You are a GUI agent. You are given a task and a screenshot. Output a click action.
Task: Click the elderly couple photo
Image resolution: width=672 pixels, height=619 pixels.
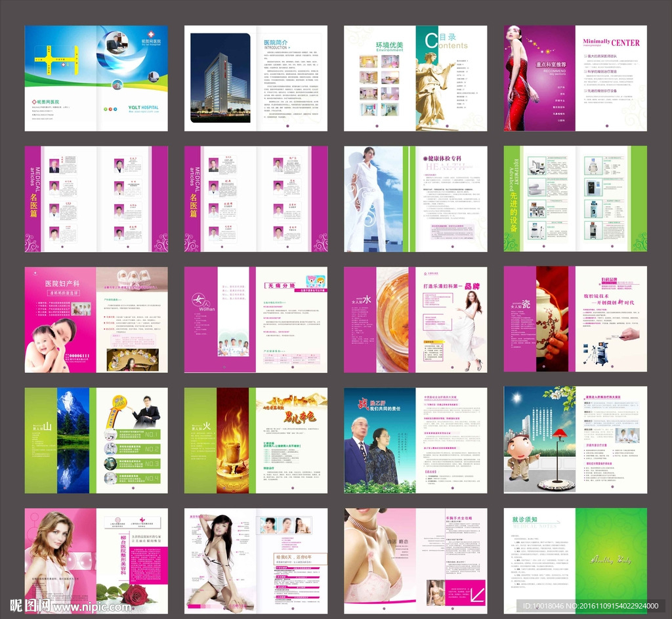tap(371, 452)
